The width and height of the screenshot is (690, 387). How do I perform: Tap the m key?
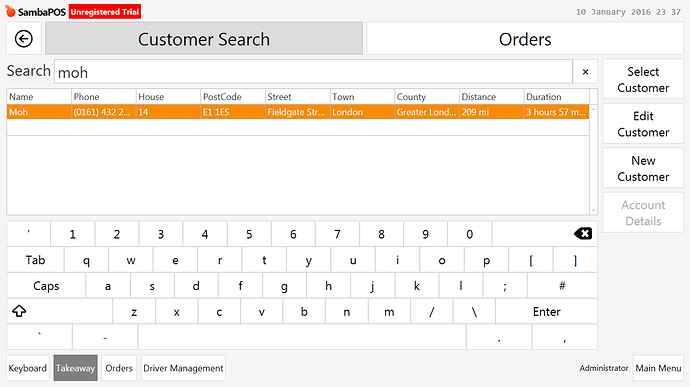pos(389,312)
